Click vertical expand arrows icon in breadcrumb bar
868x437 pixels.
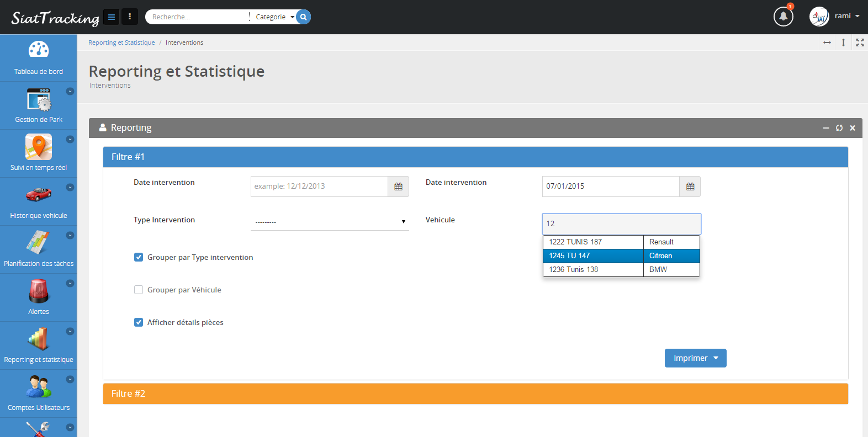843,42
